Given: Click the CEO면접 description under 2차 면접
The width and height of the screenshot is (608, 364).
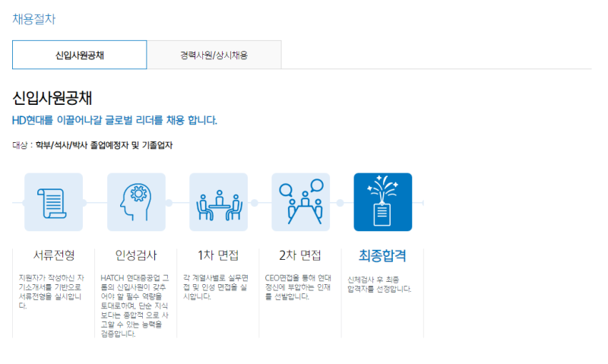Looking at the screenshot, I should pyautogui.click(x=300, y=288).
